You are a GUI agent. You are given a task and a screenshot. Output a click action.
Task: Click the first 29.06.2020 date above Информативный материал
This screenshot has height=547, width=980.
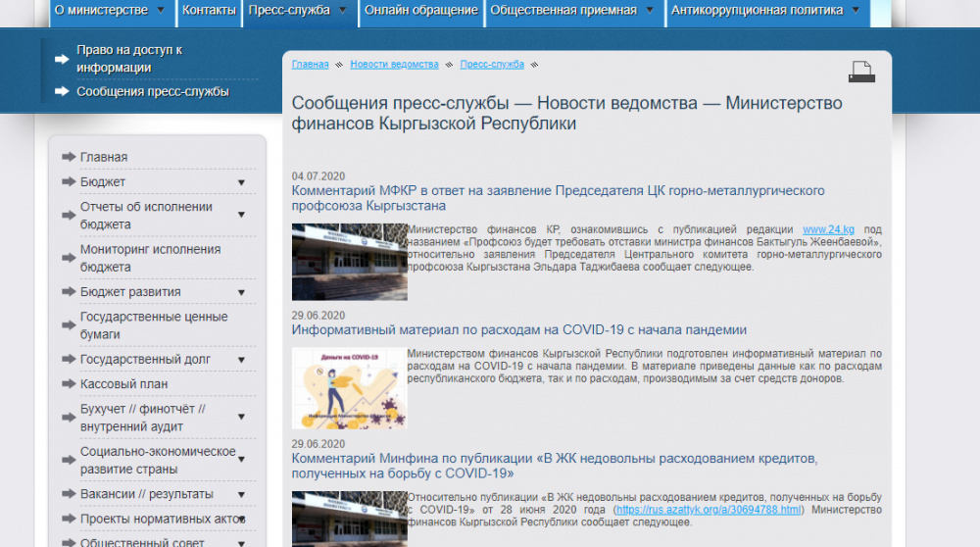pos(318,315)
